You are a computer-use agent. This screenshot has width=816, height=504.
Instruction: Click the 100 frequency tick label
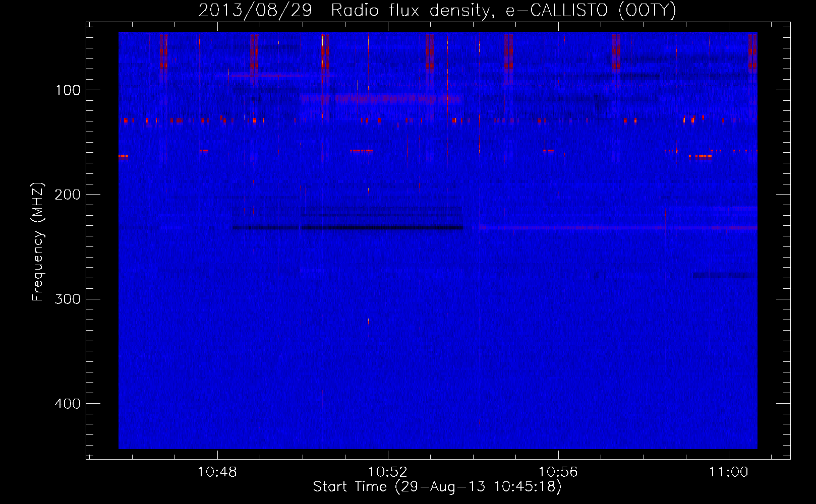(68, 90)
